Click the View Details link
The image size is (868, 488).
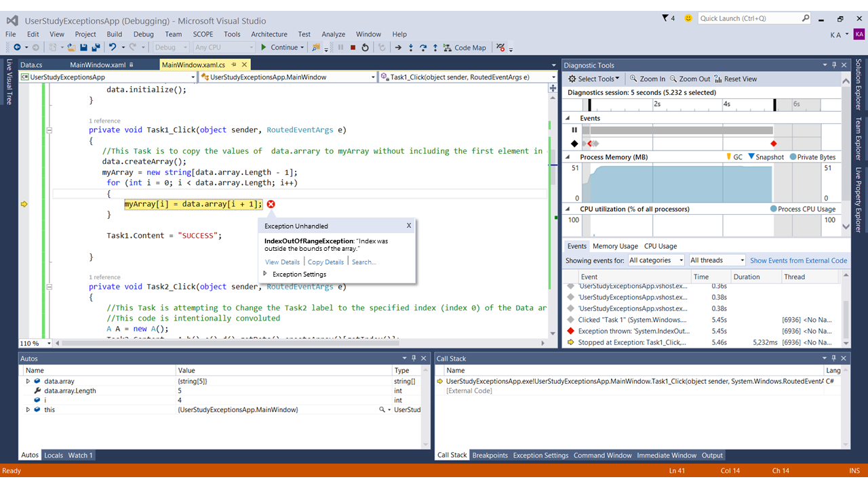tap(282, 262)
